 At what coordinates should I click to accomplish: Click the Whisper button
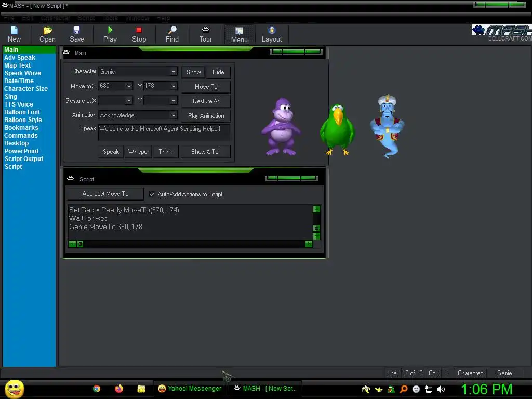tap(138, 152)
